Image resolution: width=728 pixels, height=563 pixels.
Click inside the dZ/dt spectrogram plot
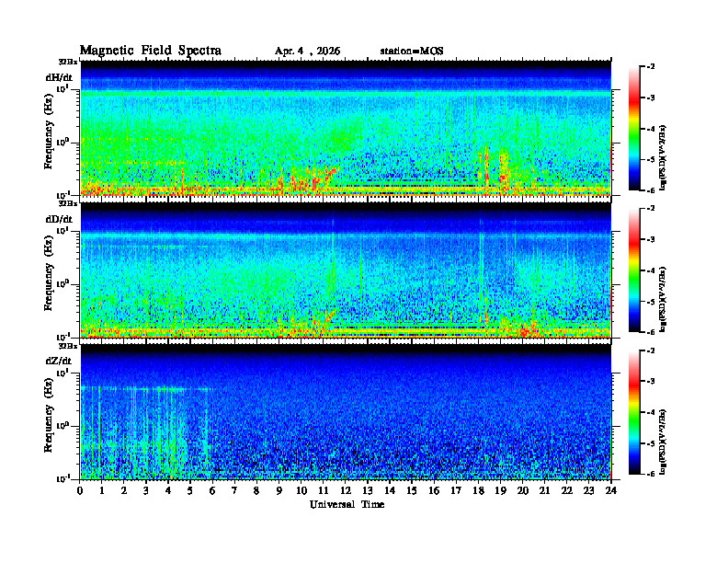point(346,412)
